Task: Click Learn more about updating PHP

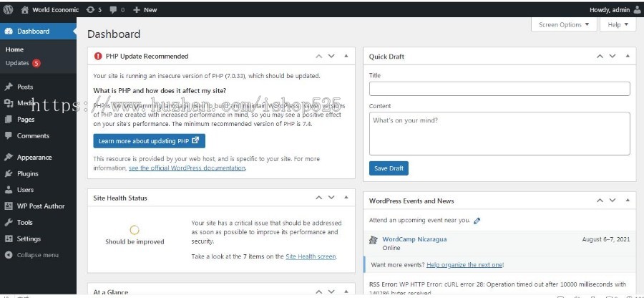Action: click(x=149, y=141)
